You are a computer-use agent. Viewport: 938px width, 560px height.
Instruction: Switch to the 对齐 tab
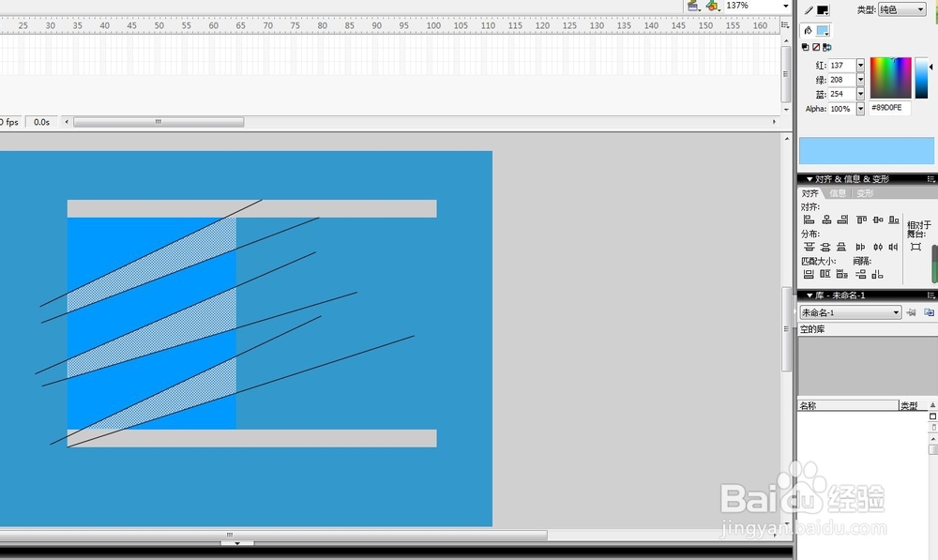click(x=810, y=193)
